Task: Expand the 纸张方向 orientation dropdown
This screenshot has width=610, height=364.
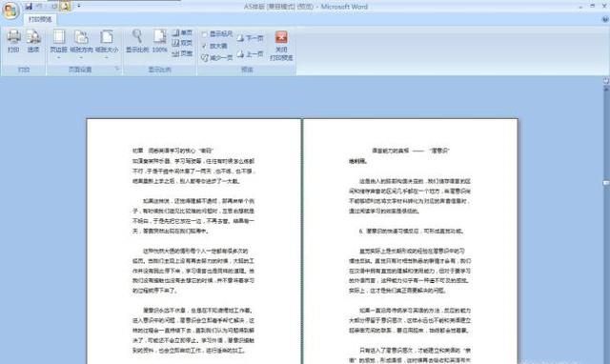Action: (x=81, y=45)
